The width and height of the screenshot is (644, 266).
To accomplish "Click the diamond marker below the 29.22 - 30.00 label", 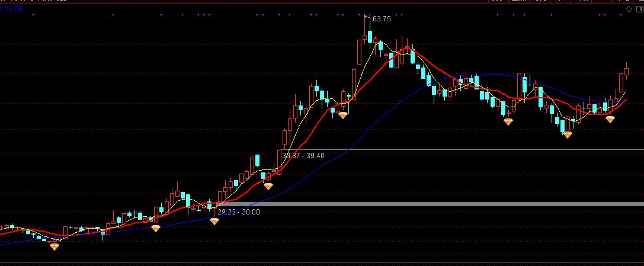I will (214, 221).
